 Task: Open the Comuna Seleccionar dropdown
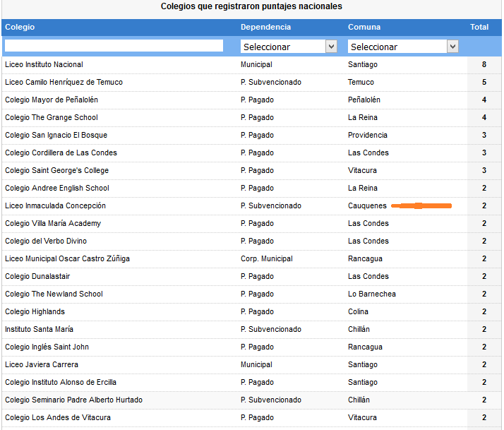(403, 47)
